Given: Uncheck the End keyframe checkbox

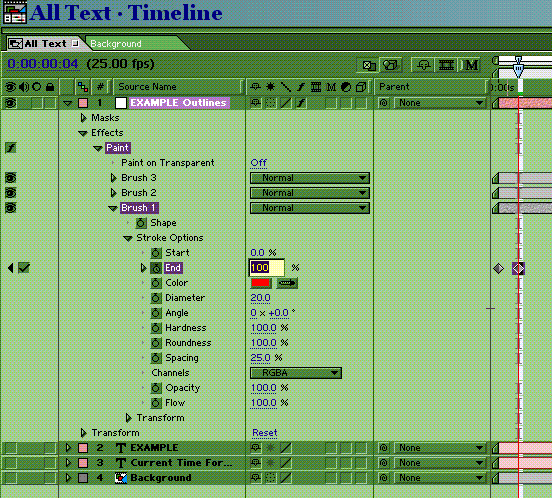Looking at the screenshot, I should 24,268.
